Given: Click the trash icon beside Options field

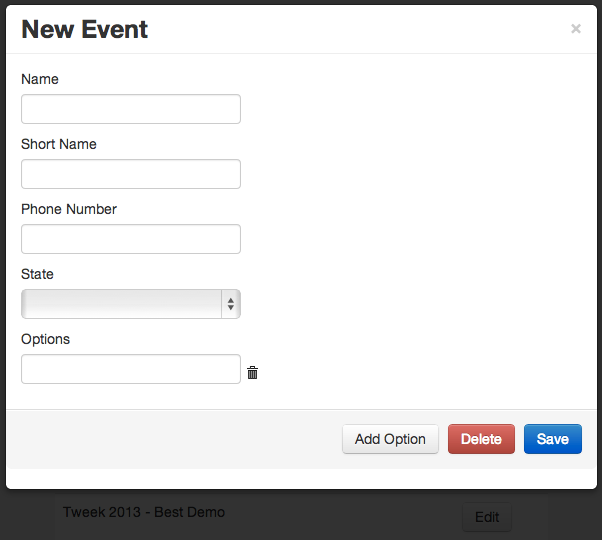Looking at the screenshot, I should click(x=252, y=373).
